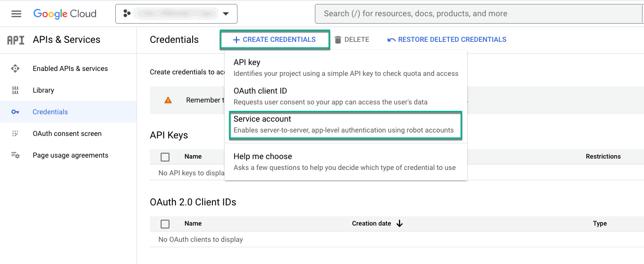
Task: Open the hamburger navigation menu
Action: pos(16,14)
